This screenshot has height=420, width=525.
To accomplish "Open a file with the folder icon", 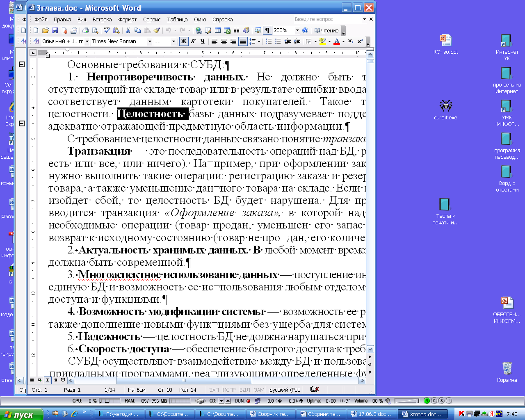I will (46, 30).
